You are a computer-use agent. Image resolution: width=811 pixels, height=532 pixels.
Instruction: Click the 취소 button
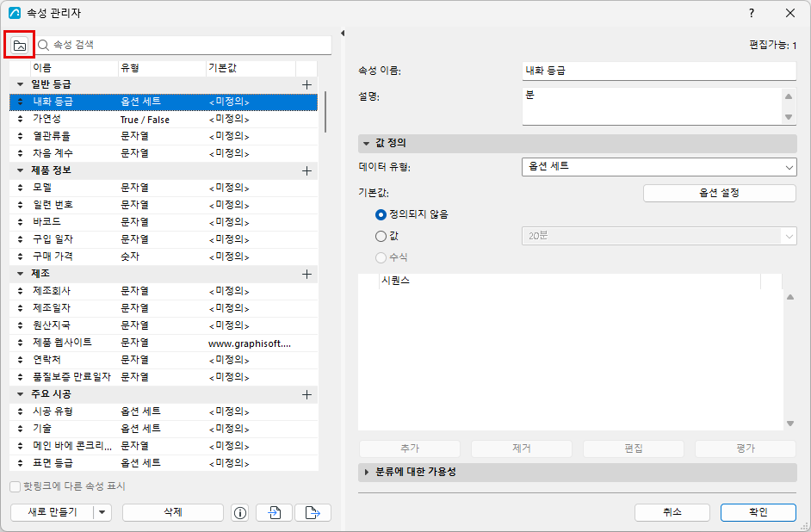672,513
